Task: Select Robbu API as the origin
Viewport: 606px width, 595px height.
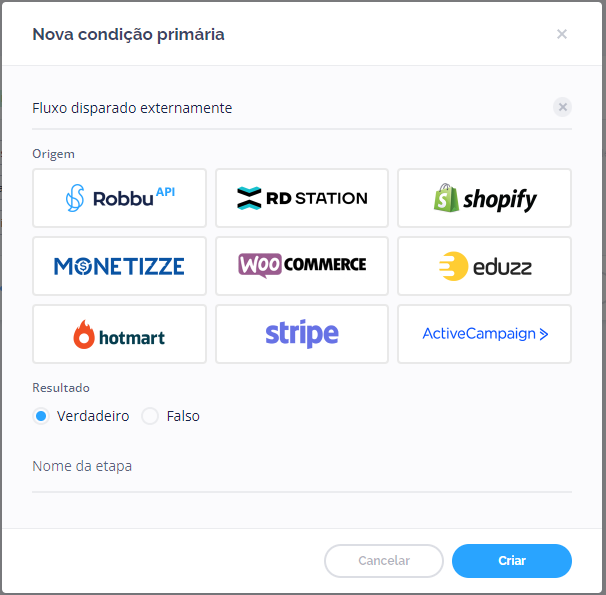Action: click(119, 198)
